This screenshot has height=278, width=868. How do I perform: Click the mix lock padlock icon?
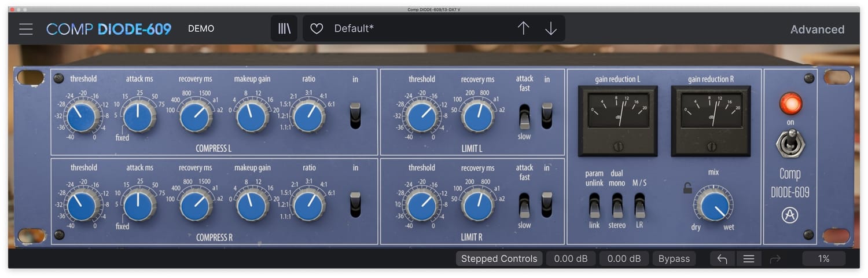(x=687, y=188)
